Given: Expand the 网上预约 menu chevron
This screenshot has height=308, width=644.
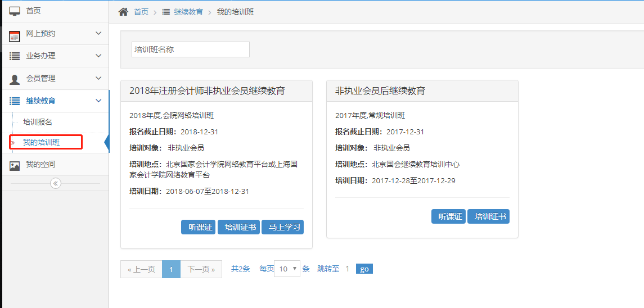Looking at the screenshot, I should (98, 33).
